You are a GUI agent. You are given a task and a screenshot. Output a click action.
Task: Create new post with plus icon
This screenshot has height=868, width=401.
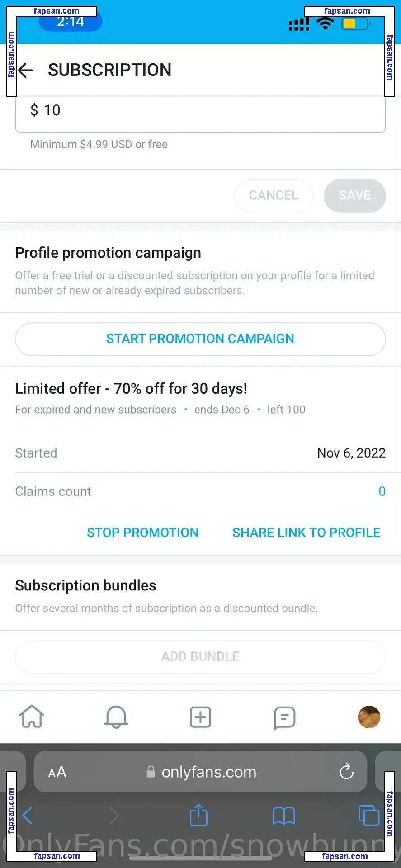point(200,717)
